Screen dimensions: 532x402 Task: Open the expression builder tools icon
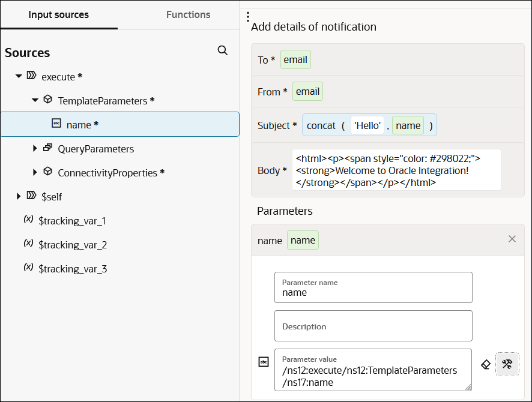(507, 364)
